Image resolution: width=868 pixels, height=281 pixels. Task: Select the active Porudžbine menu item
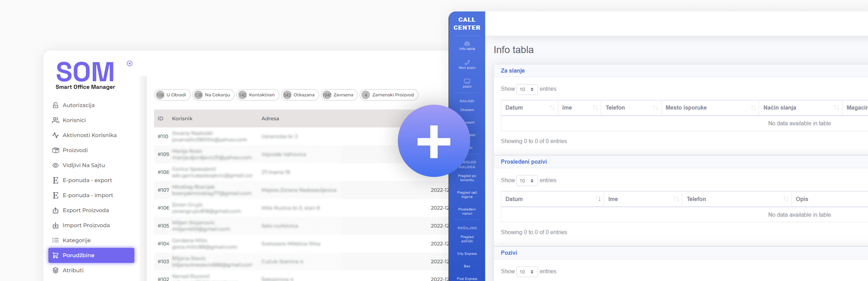click(x=91, y=255)
